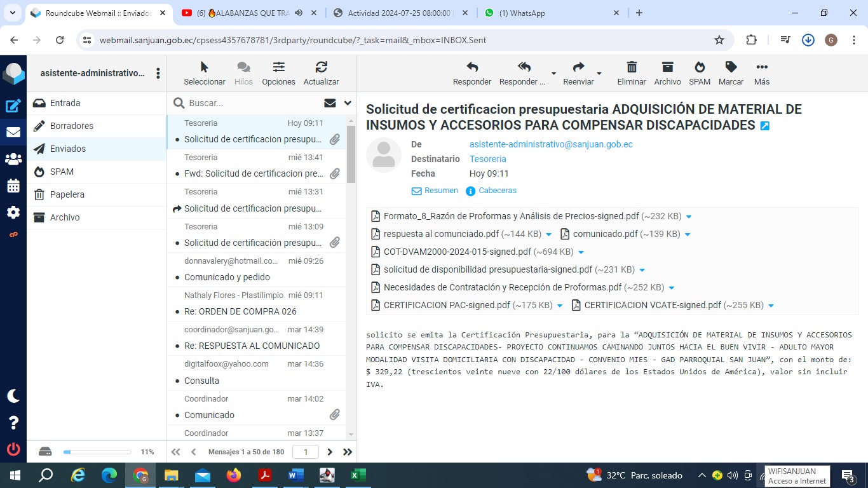Expand the Reenviar dropdown arrow
Screen dimensions: 868x488
pos(599,73)
